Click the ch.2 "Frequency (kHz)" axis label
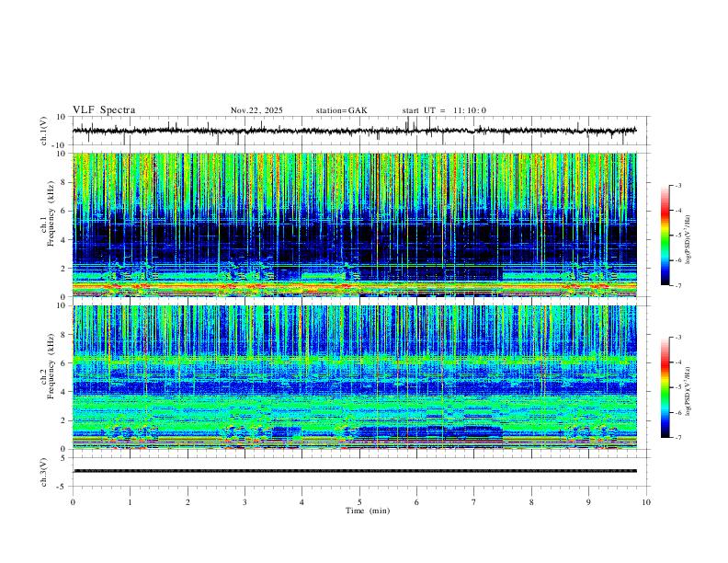Screen dimensions: 728x563 point(51,365)
